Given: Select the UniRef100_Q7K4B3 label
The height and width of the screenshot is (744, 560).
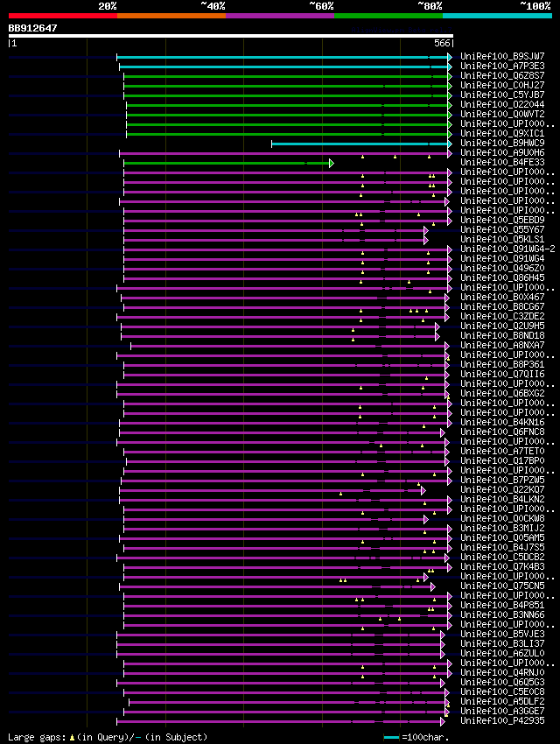Looking at the screenshot, I should tap(502, 566).
